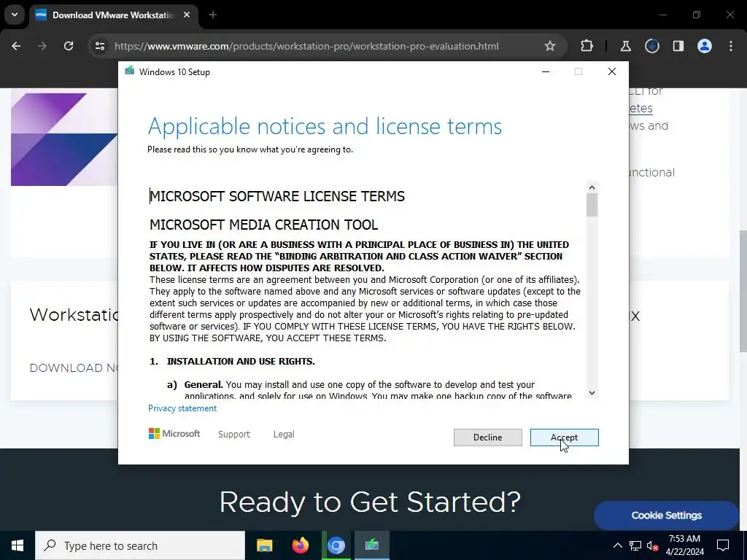Open Chrome Labs flask icon
Image resolution: width=747 pixels, height=560 pixels.
point(625,46)
